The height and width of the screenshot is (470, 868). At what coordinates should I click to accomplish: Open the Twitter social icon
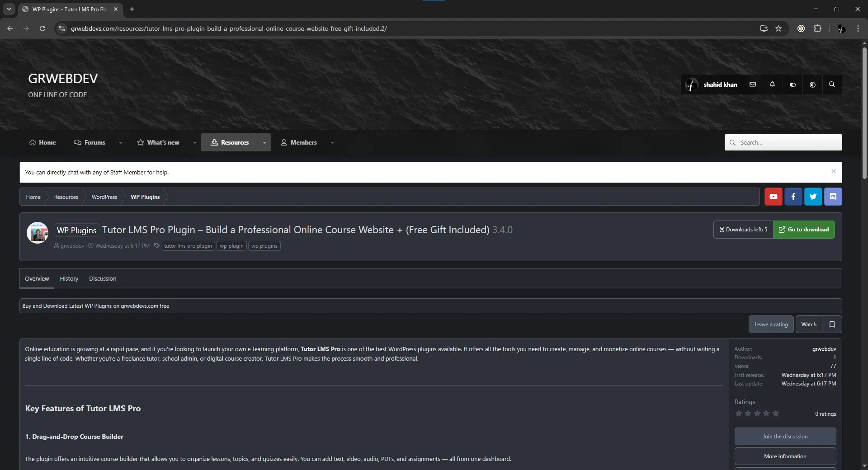tap(813, 197)
